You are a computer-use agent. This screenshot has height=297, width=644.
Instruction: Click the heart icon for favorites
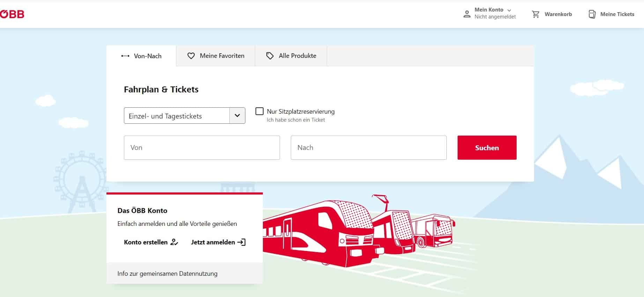(x=191, y=56)
